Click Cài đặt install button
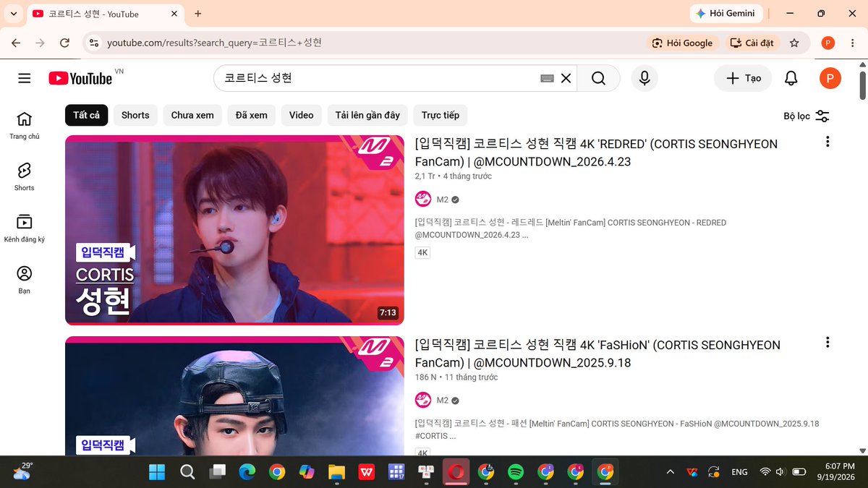The image size is (868, 488). tap(752, 43)
